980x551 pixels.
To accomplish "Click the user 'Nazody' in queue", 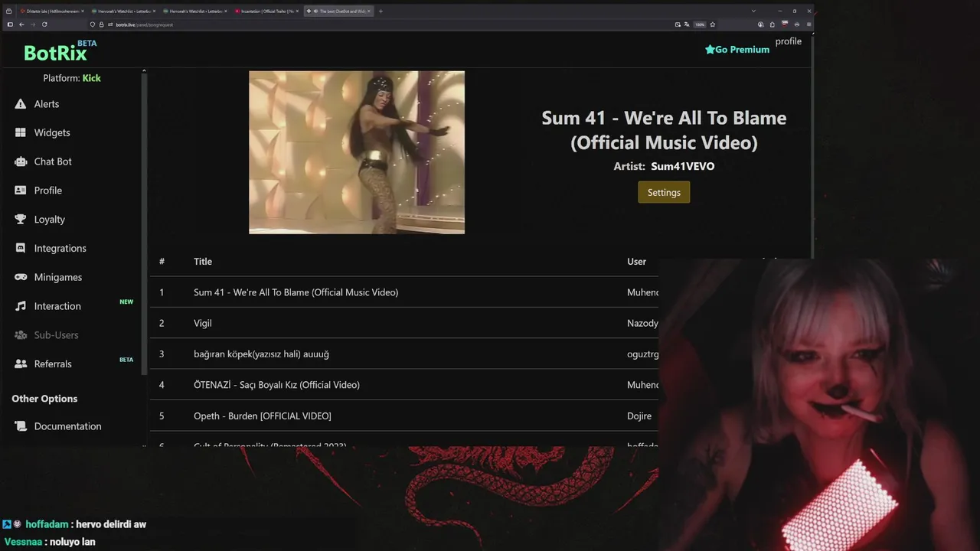I will [x=642, y=324].
